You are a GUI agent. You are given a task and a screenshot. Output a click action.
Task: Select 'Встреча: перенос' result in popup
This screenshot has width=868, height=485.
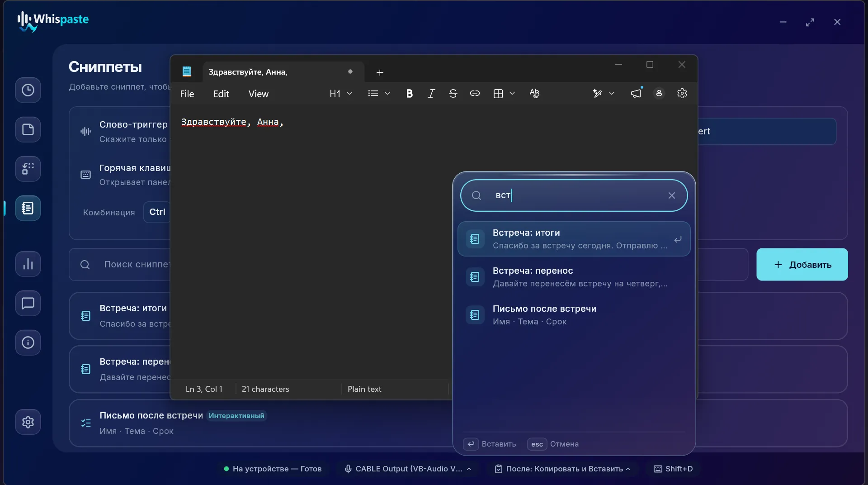574,277
